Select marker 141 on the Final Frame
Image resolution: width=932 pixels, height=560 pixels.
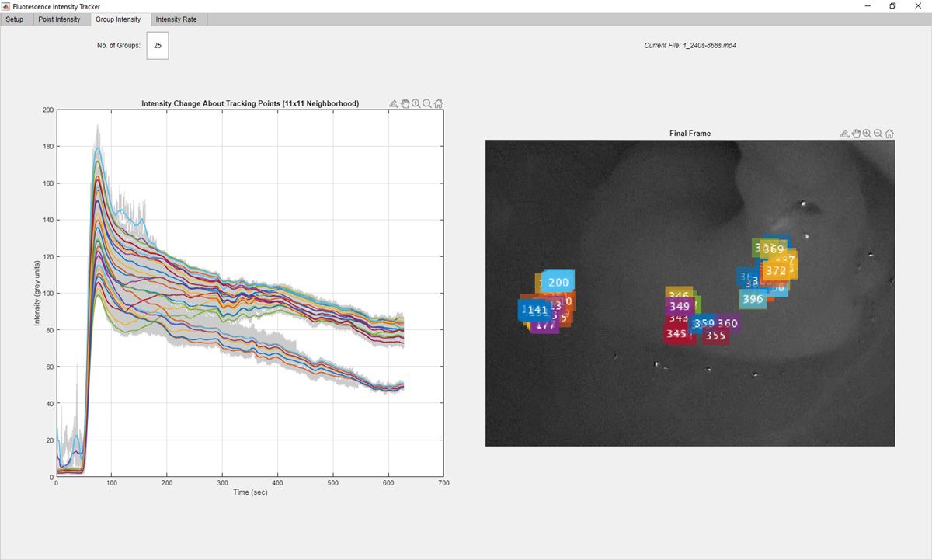(x=537, y=311)
